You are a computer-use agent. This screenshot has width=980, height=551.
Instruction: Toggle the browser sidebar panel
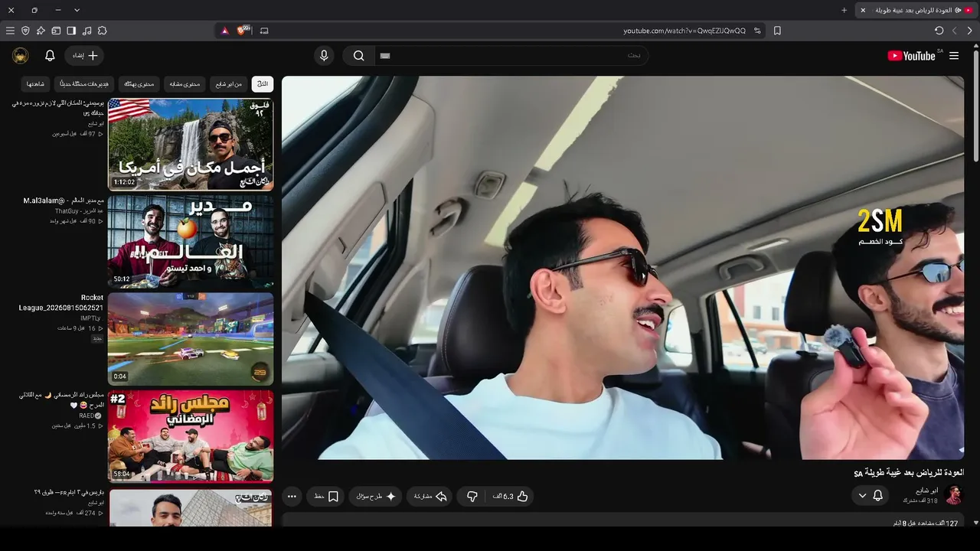pyautogui.click(x=71, y=31)
